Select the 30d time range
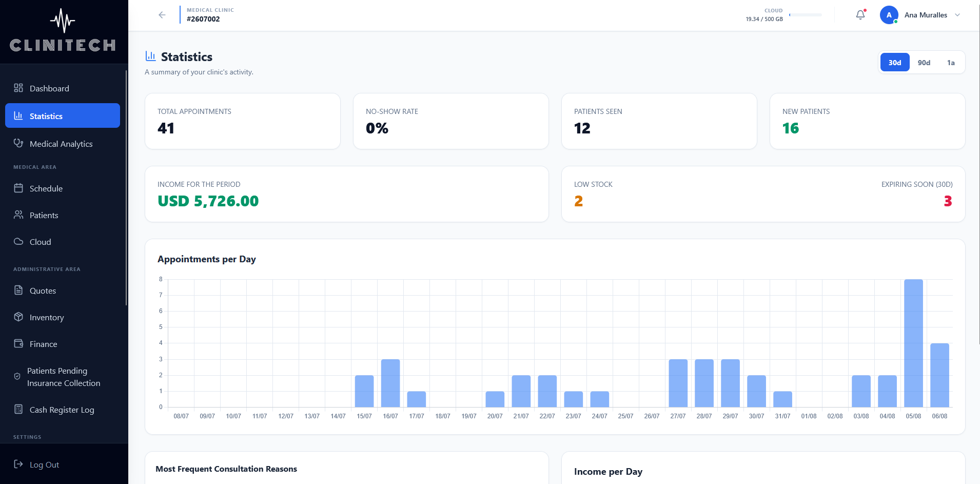 [x=895, y=63]
